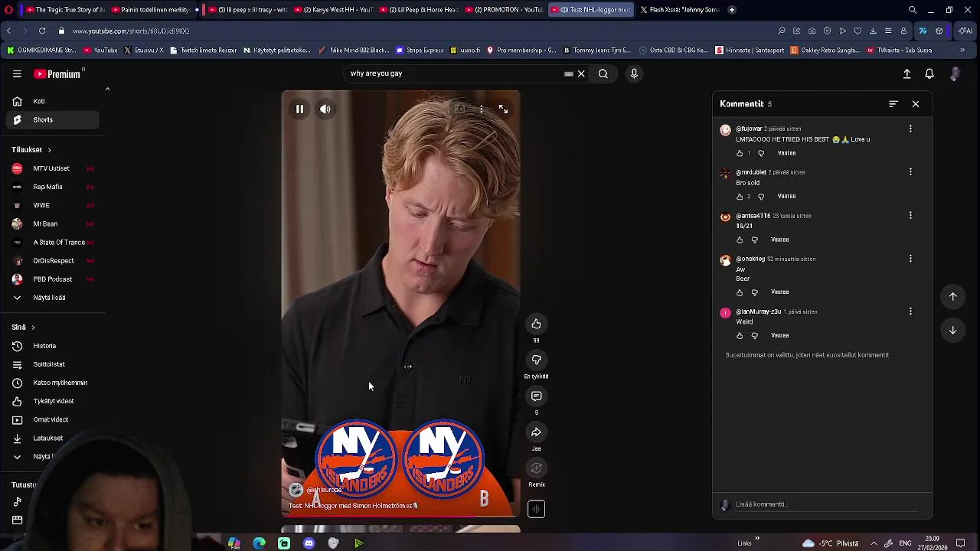
Task: Open more actions for @IanMurray-z3u's comment
Action: (x=910, y=311)
